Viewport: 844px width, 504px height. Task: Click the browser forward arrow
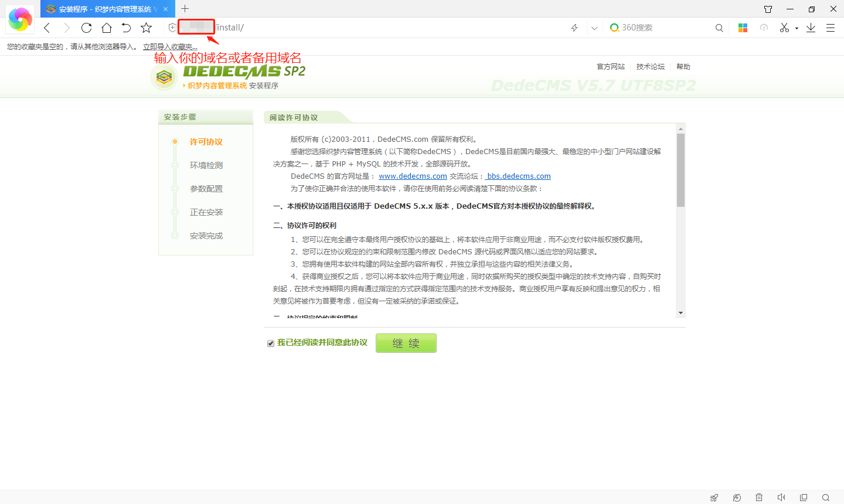66,28
